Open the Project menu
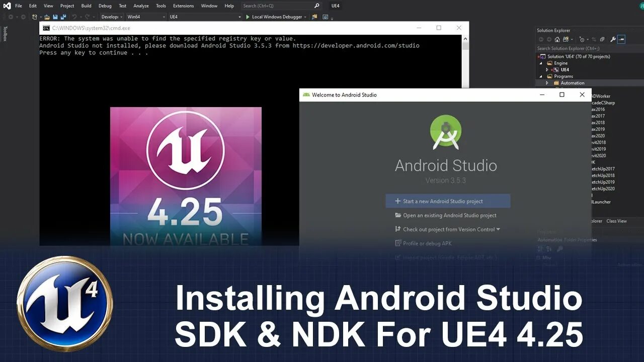 (67, 6)
